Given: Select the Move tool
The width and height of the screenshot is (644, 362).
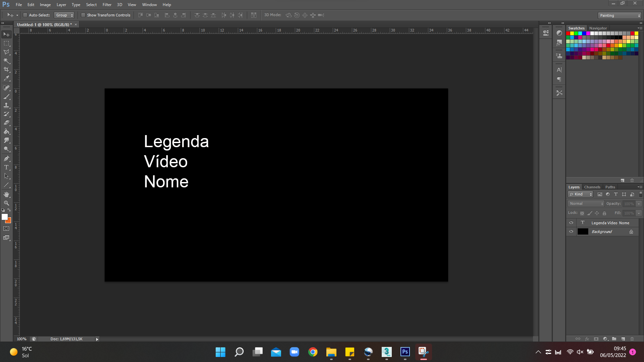Looking at the screenshot, I should (x=6, y=35).
